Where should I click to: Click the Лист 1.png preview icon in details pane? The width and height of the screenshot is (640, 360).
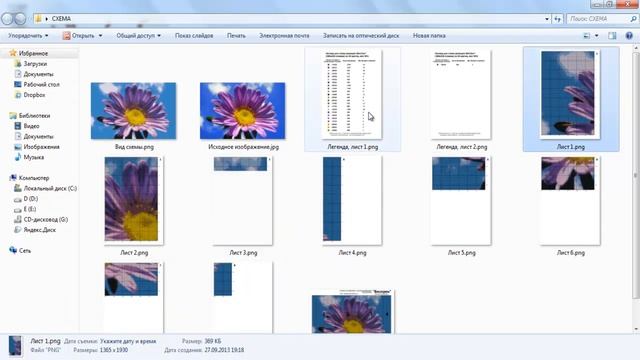pyautogui.click(x=16, y=346)
